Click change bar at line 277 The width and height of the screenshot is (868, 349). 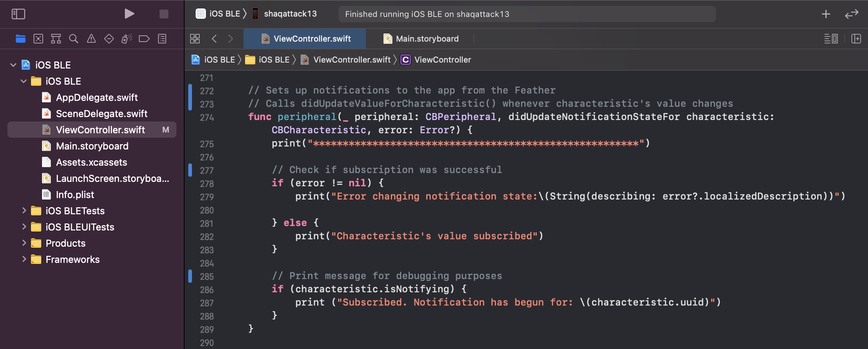click(x=190, y=170)
